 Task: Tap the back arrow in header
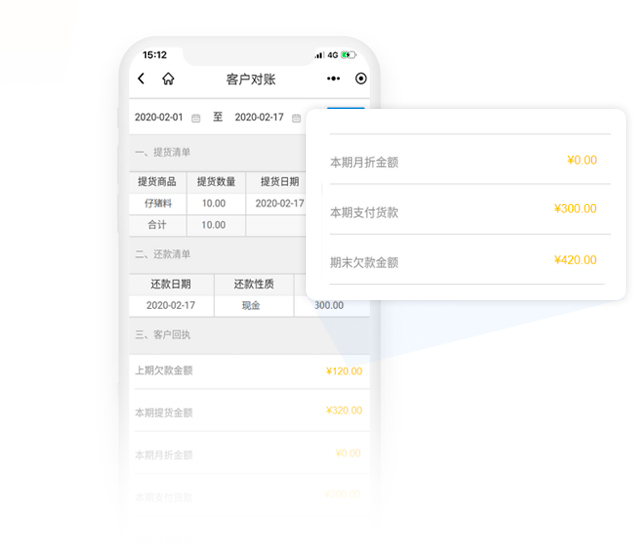(x=141, y=79)
